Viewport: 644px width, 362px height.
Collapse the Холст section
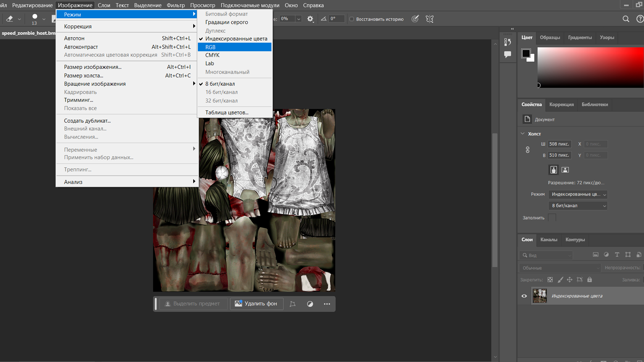[523, 134]
